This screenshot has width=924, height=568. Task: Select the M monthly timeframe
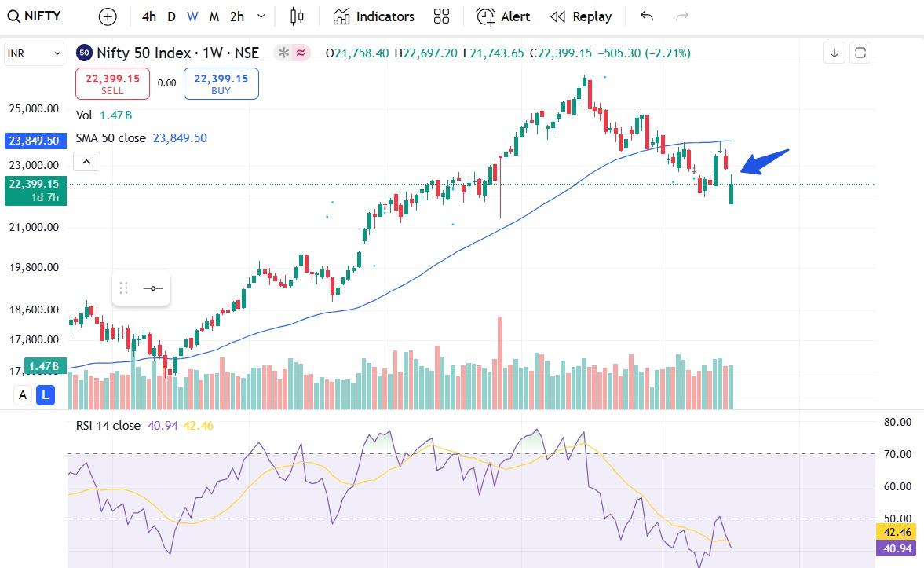(214, 16)
